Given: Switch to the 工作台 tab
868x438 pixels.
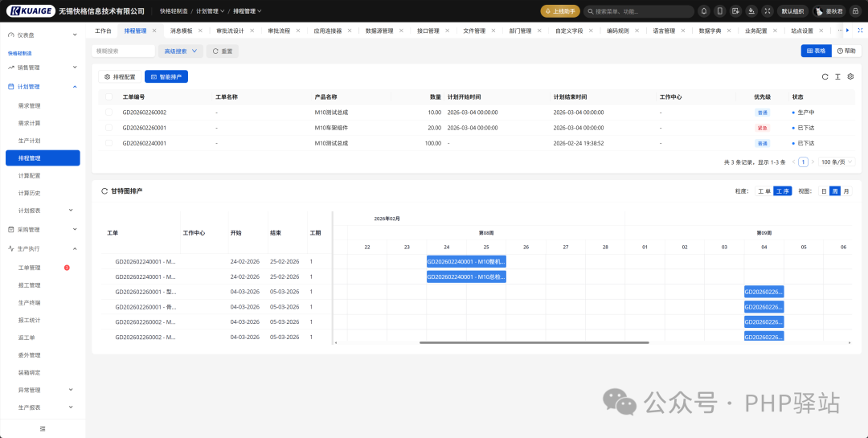Looking at the screenshot, I should 103,31.
